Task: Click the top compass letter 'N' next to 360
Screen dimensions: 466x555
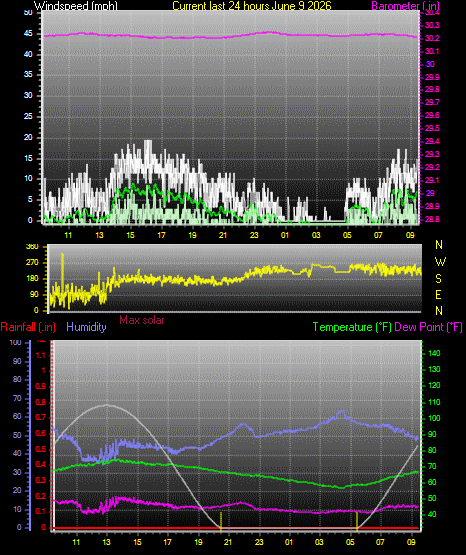Action: (x=439, y=245)
